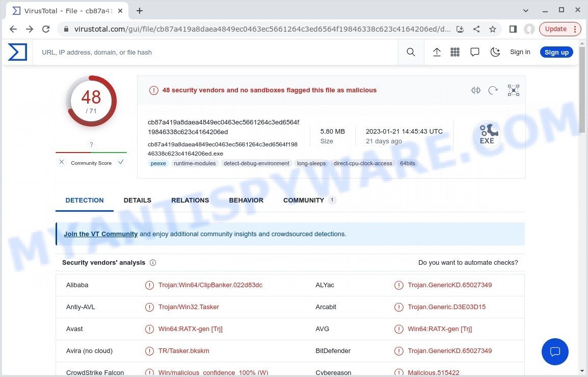Open the upload file icon
Screen dimensions: 588x377
click(437, 52)
